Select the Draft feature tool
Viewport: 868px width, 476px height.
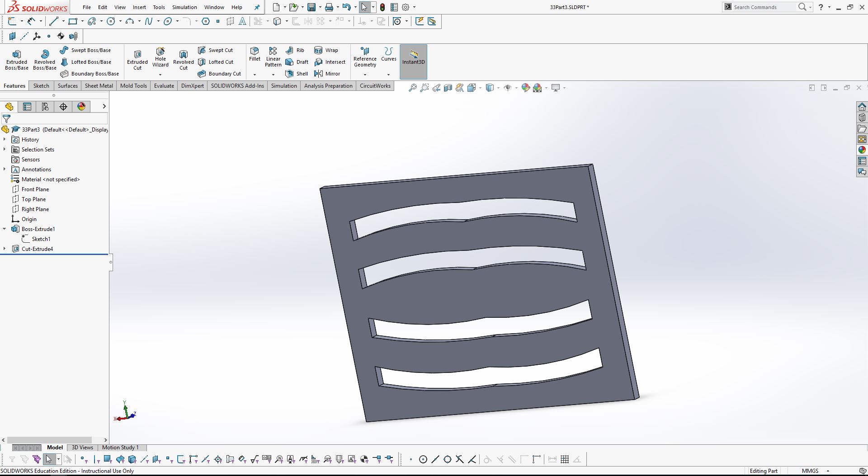[297, 62]
